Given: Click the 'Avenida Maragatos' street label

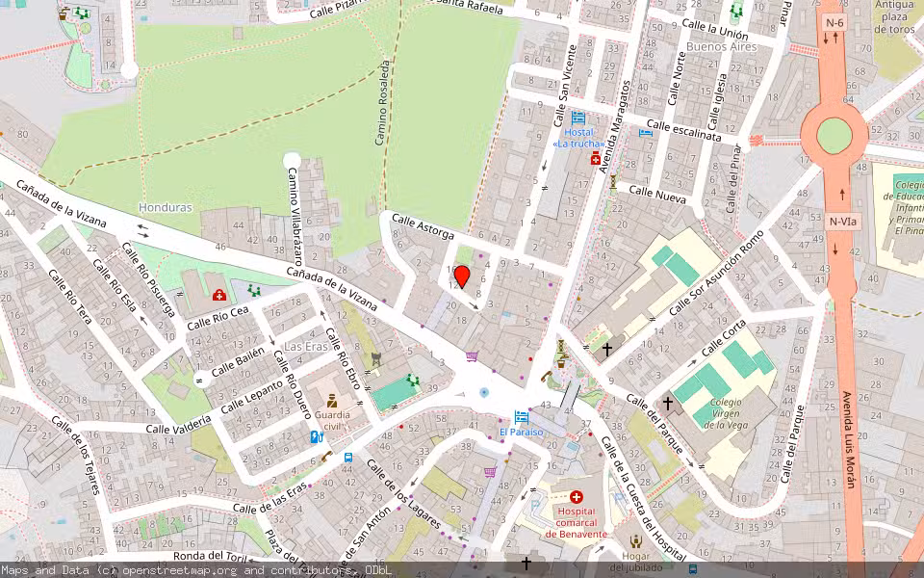Looking at the screenshot, I should pos(615,127).
